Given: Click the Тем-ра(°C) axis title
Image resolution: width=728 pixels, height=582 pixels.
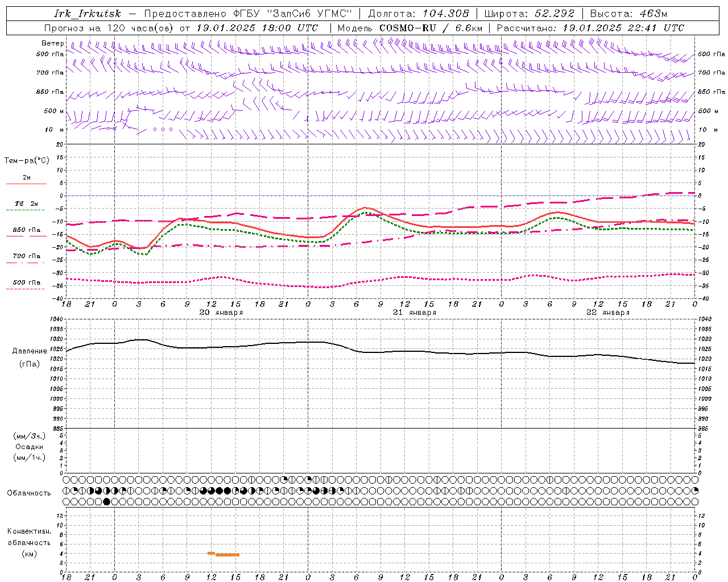Looking at the screenshot, I should click(27, 161).
